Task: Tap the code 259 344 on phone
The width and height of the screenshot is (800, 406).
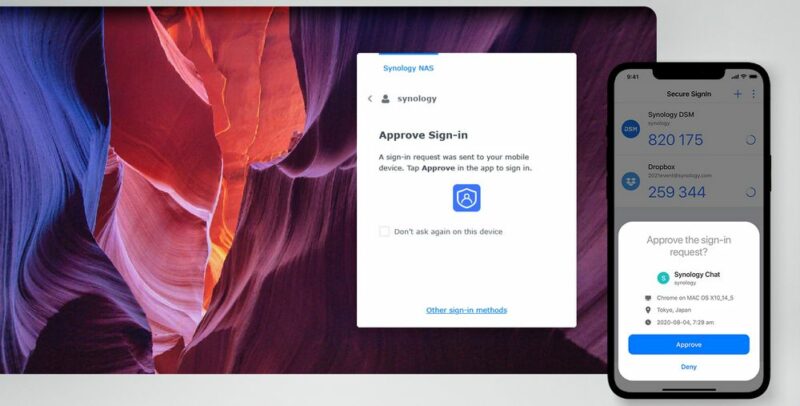Action: (x=677, y=192)
